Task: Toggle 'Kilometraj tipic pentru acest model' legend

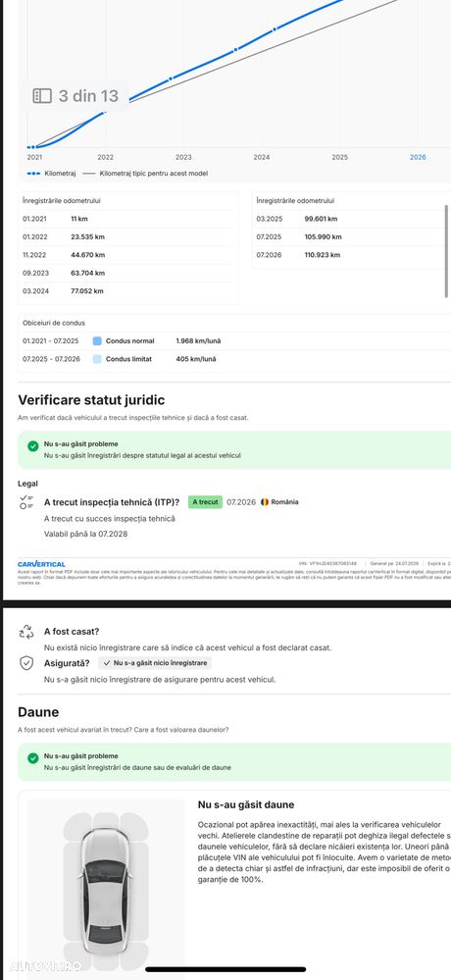Action: 145,173
